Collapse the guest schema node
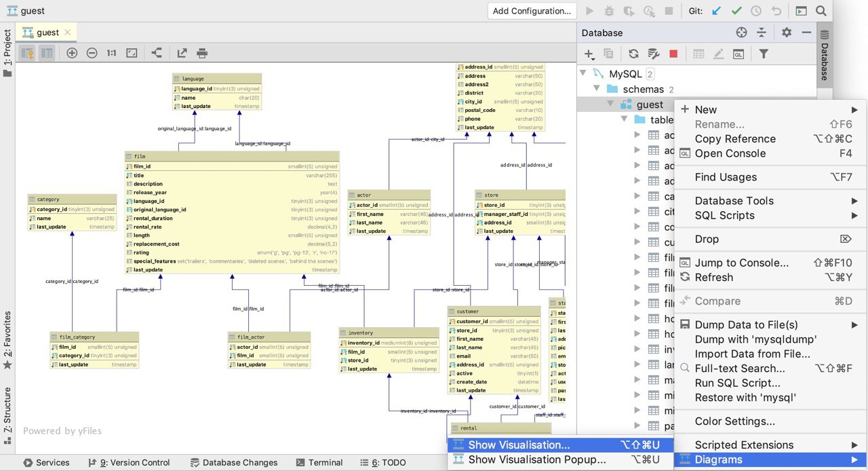Image resolution: width=868 pixels, height=471 pixels. tap(610, 105)
